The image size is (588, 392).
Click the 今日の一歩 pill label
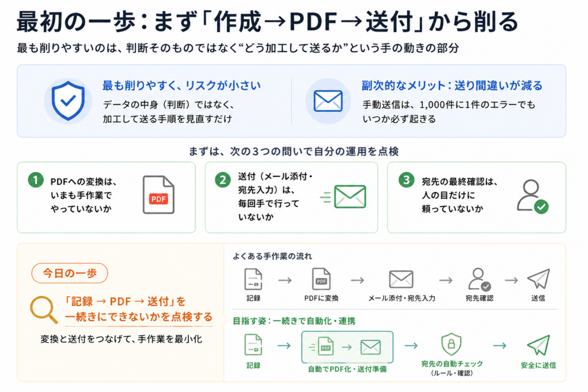[69, 273]
